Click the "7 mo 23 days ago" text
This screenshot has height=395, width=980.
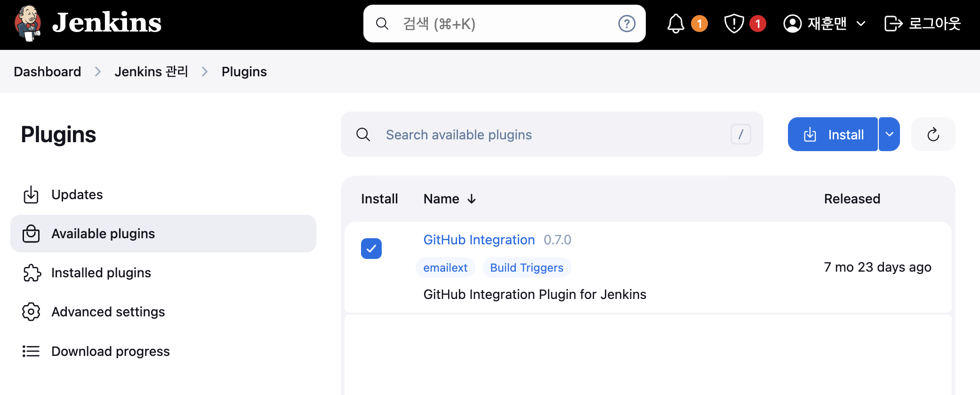877,267
